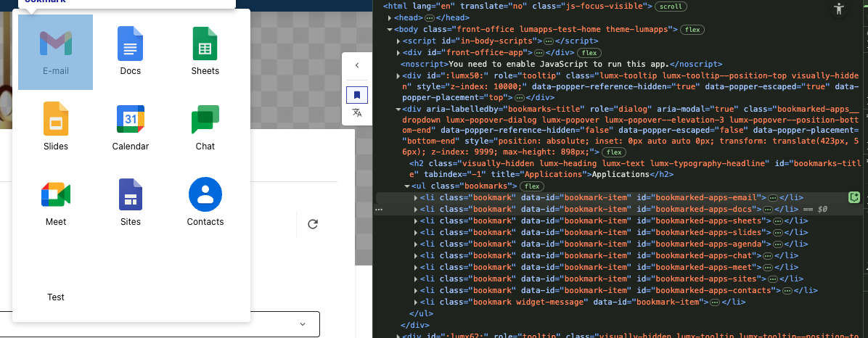The width and height of the screenshot is (868, 338).
Task: Toggle flex badge on ul bookmarks
Action: coord(533,186)
